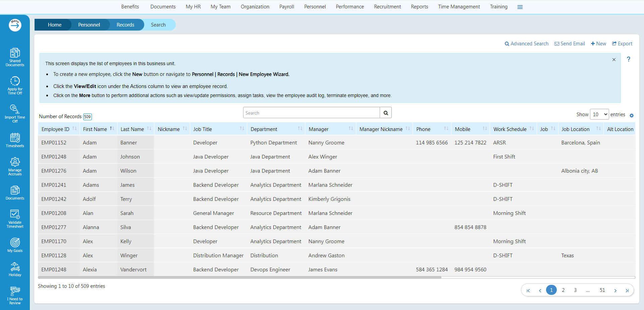Image resolution: width=644 pixels, height=310 pixels.
Task: Select the Records breadcrumb tab
Action: pos(125,25)
